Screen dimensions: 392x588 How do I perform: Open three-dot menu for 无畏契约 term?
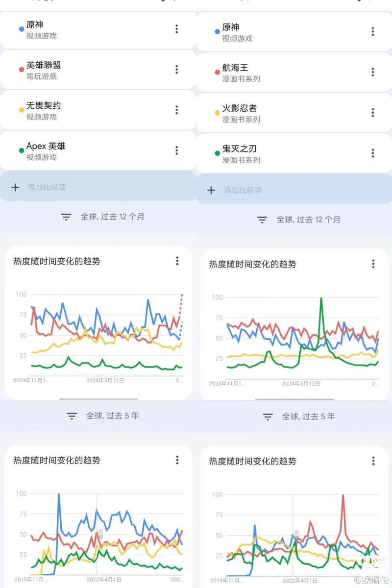point(177,110)
